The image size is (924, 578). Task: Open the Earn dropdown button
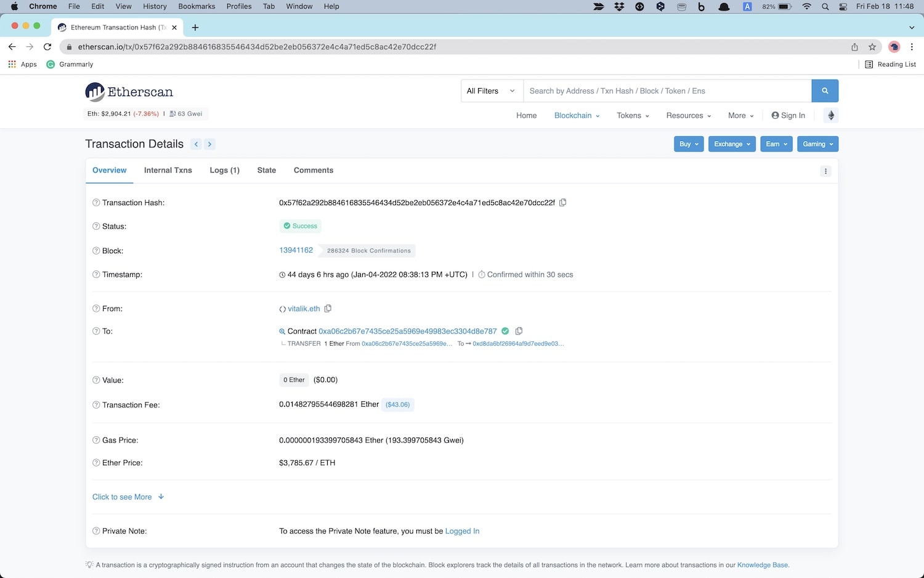(776, 144)
